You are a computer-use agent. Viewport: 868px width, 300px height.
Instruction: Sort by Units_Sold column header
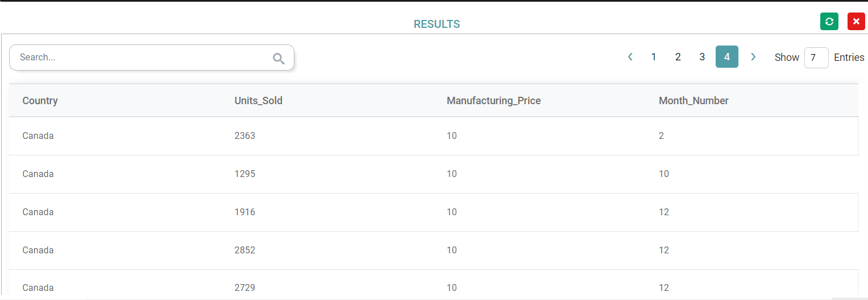click(x=258, y=101)
